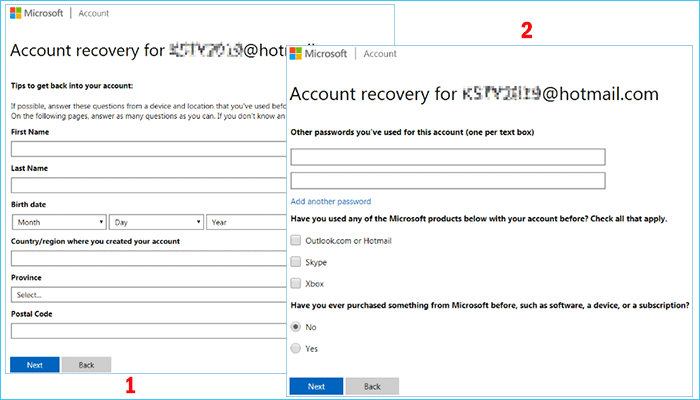This screenshot has height=400, width=700.
Task: Check the Outlook.com or Hotmail checkbox
Action: [296, 240]
